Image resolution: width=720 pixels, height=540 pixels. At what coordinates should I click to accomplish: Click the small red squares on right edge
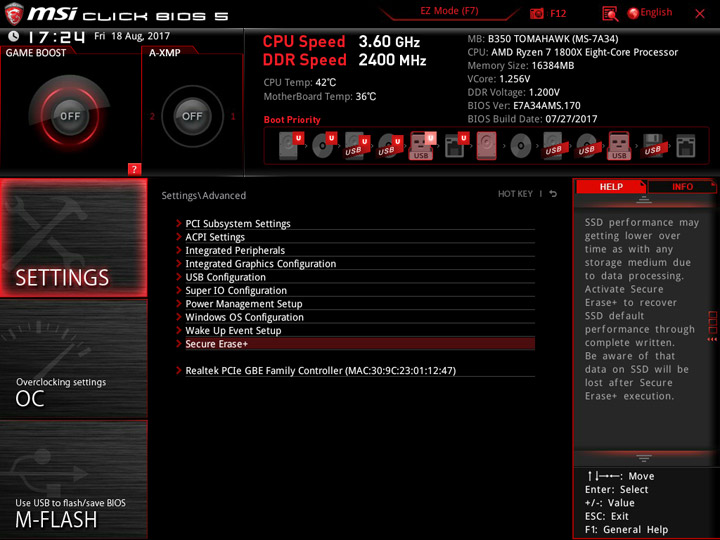(712, 322)
